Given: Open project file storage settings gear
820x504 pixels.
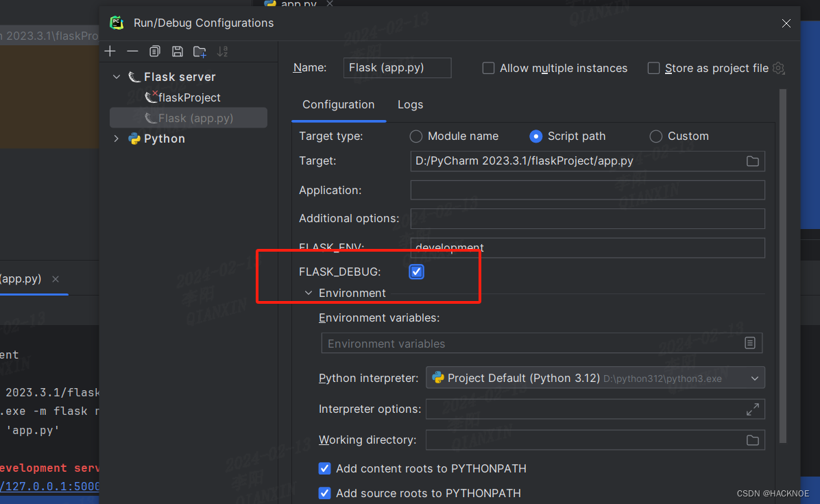Looking at the screenshot, I should click(x=779, y=68).
